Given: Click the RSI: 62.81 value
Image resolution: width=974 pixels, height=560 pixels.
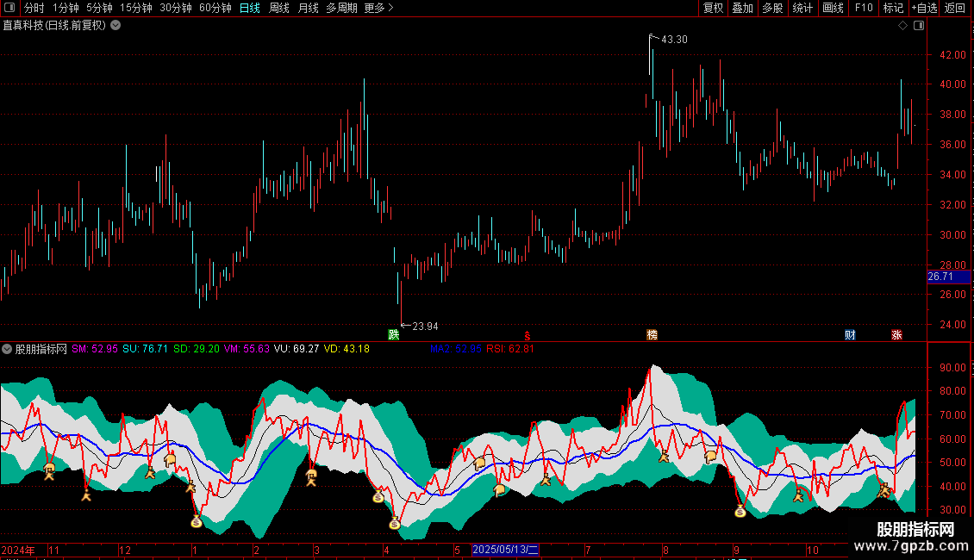Looking at the screenshot, I should click(x=510, y=349).
